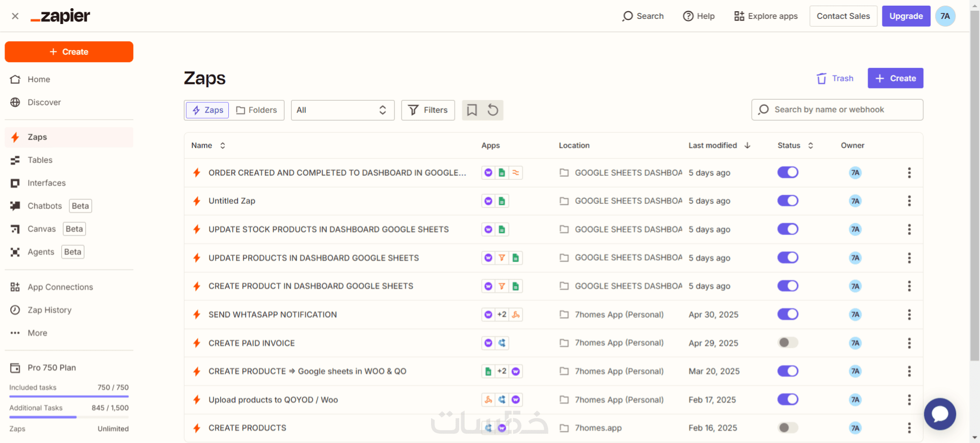Open Explore apps

coord(766,16)
